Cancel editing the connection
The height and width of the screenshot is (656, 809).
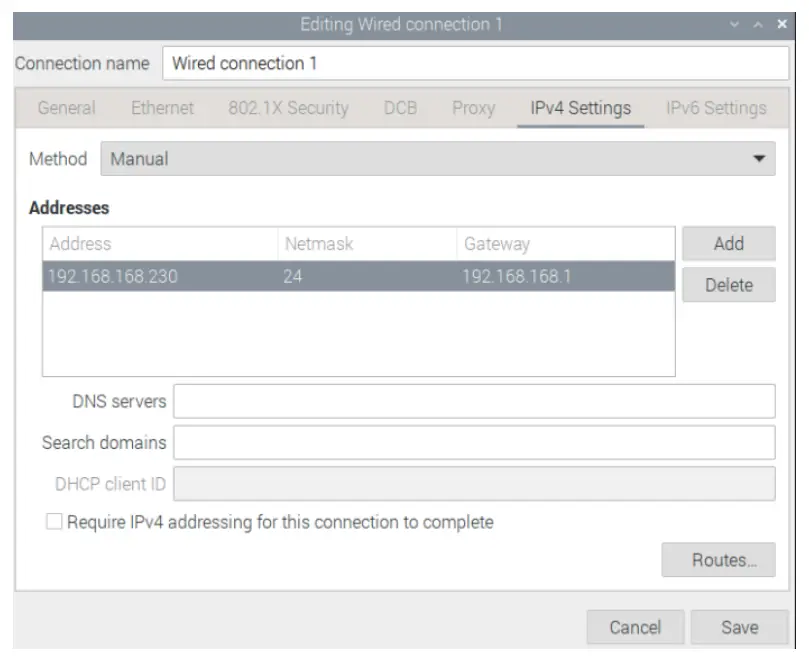point(635,627)
